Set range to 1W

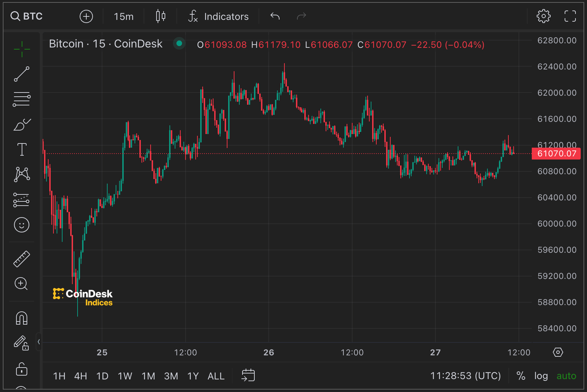click(125, 376)
